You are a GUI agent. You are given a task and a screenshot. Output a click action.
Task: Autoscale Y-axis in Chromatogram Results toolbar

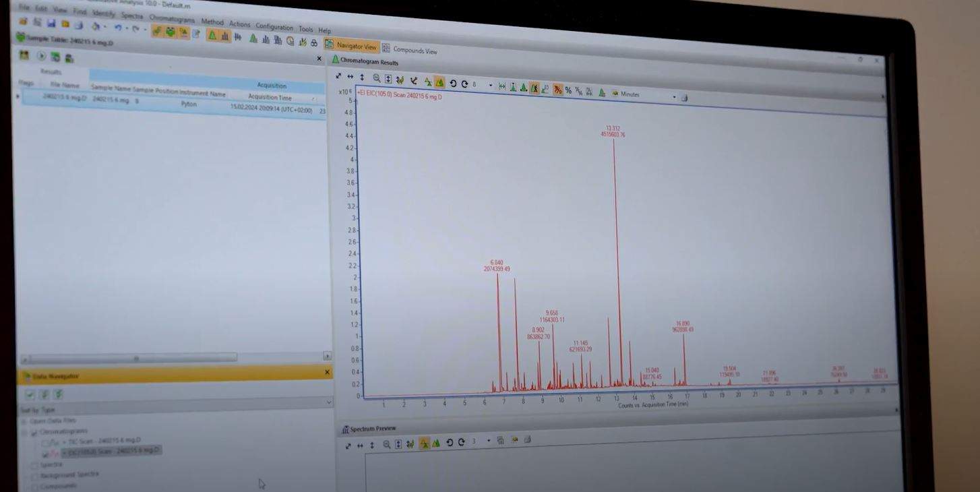[362, 78]
